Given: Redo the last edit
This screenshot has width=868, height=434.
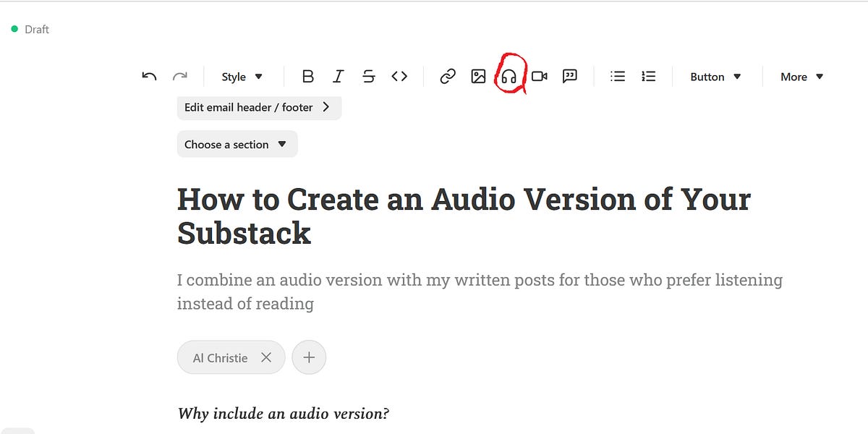Looking at the screenshot, I should pos(179,75).
